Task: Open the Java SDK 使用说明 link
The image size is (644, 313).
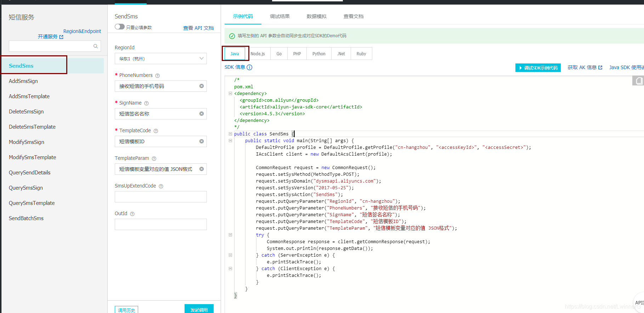Action: point(626,67)
